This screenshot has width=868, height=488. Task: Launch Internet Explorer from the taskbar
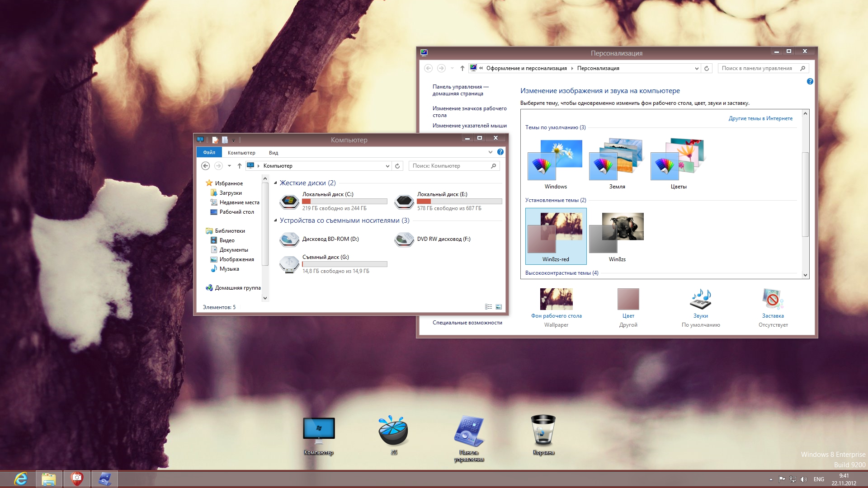tap(21, 479)
